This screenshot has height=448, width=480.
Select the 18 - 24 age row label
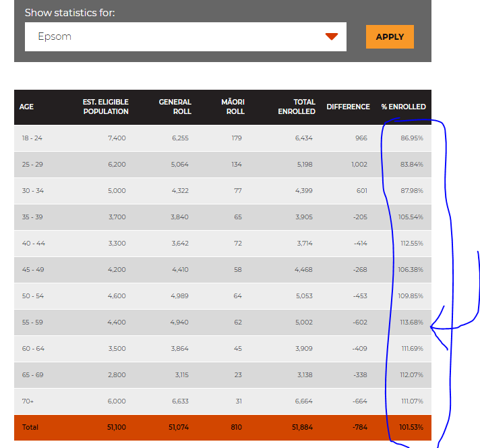pyautogui.click(x=32, y=138)
